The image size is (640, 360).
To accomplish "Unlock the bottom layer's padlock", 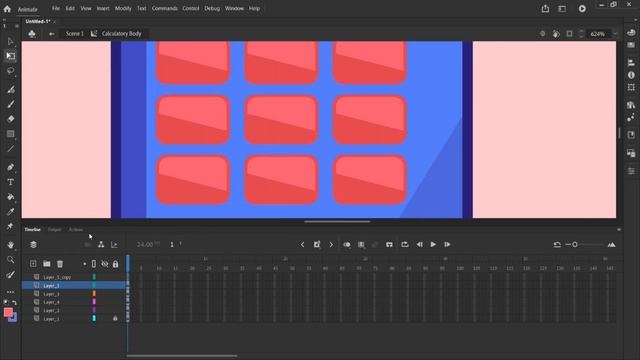I will click(115, 318).
